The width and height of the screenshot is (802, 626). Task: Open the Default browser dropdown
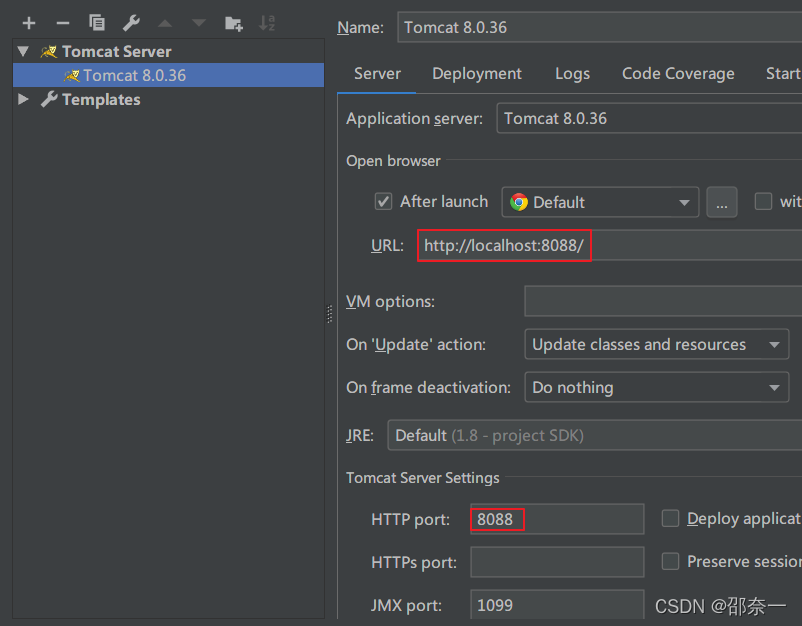600,202
